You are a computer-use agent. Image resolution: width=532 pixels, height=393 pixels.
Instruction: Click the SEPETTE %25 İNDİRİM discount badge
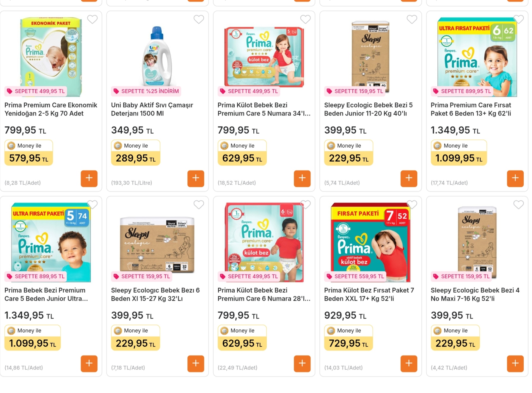(146, 91)
